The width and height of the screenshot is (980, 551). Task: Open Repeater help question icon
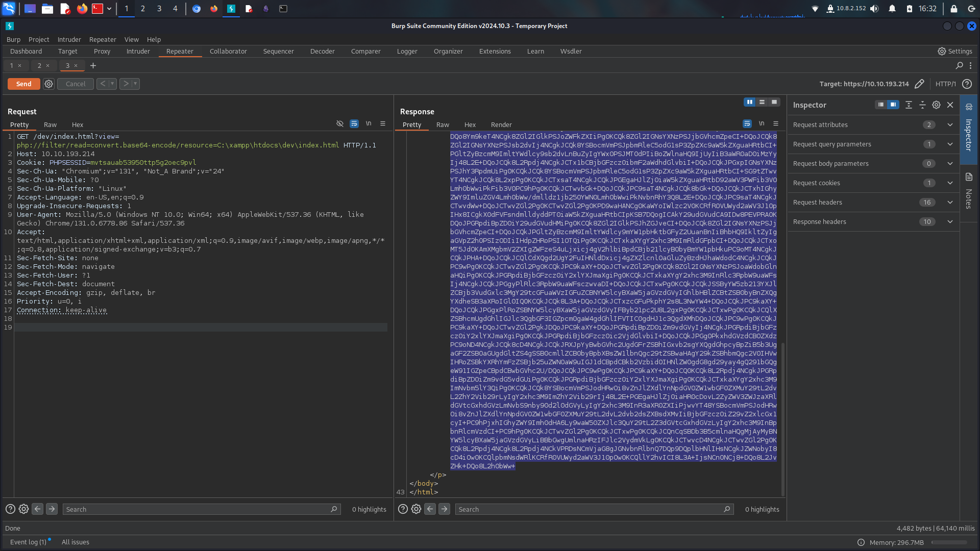(967, 84)
